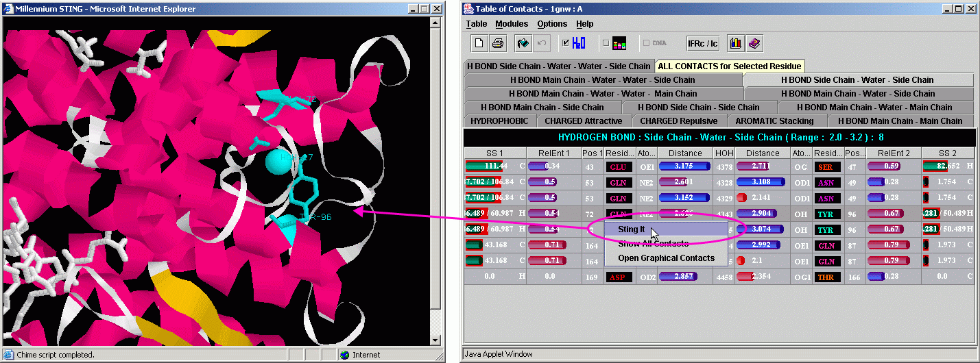The height and width of the screenshot is (363, 980).
Task: Choose Sting It from the context menu
Action: pyautogui.click(x=665, y=229)
